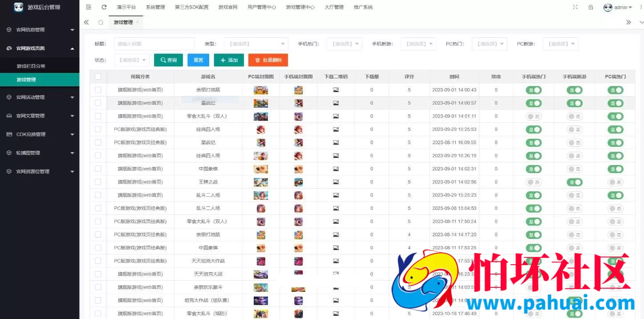Image resolution: width=644 pixels, height=319 pixels.
Task: Click mobile cover thumbnail of 坦克大作战（组队赛）
Action: [299, 300]
